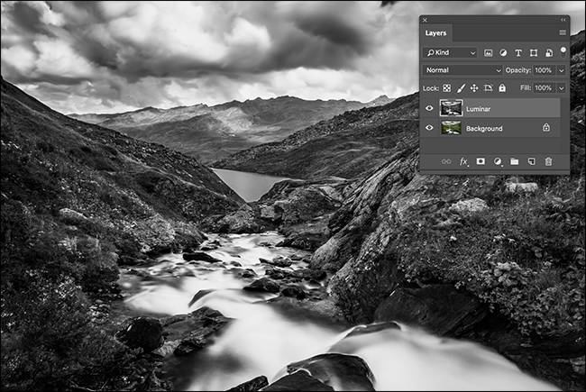This screenshot has width=586, height=392.
Task: Open the layer style fx menu
Action: coord(463,161)
